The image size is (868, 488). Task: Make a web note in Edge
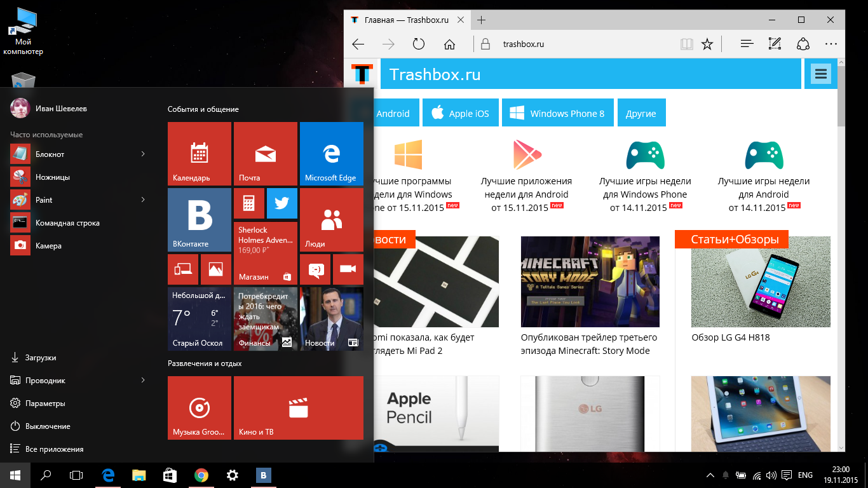775,44
